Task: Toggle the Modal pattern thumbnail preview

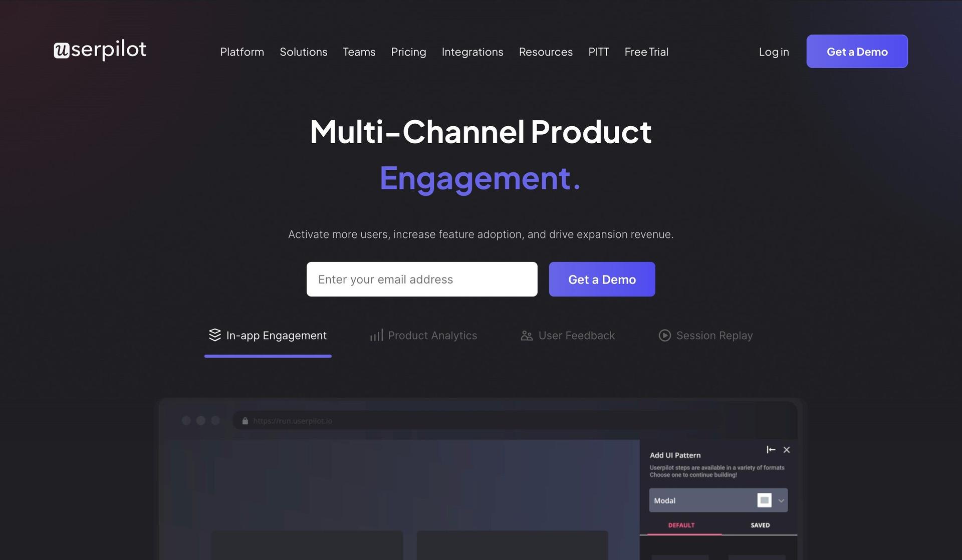Action: tap(765, 500)
